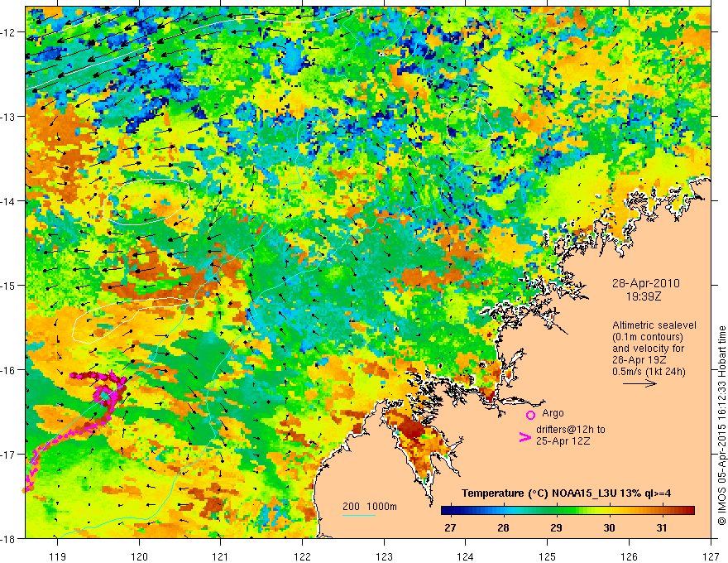This screenshot has height=563, width=728.
Task: Click latitude axis label -18
Action: (9, 538)
